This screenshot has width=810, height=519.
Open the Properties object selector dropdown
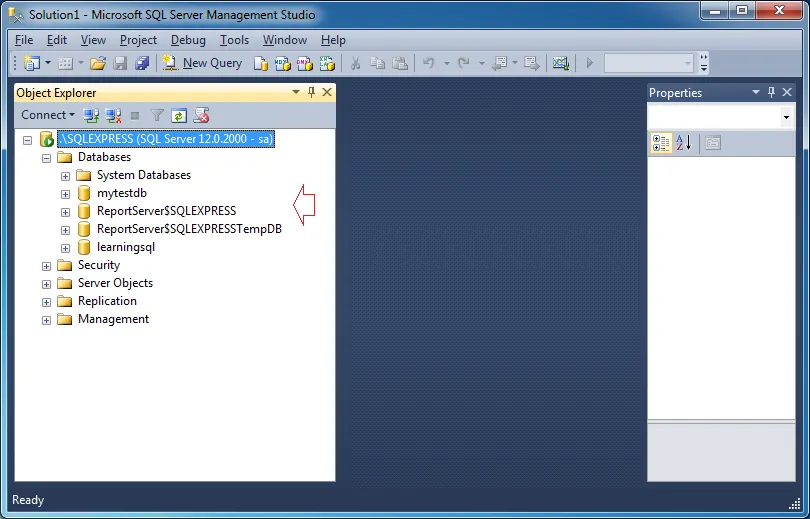(x=786, y=117)
